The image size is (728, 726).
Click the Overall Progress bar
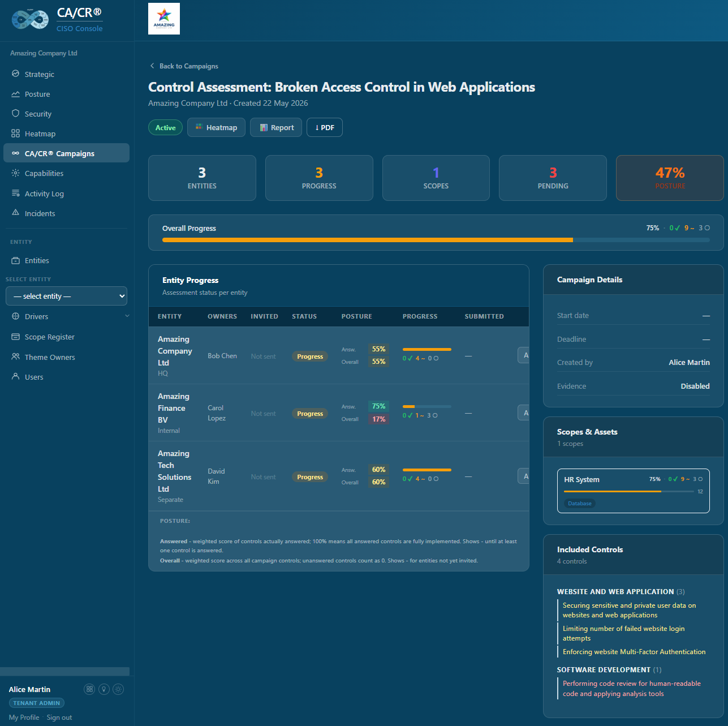[x=436, y=240]
